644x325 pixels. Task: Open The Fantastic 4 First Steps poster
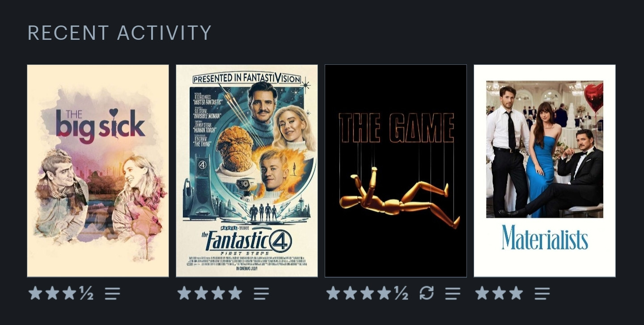247,171
